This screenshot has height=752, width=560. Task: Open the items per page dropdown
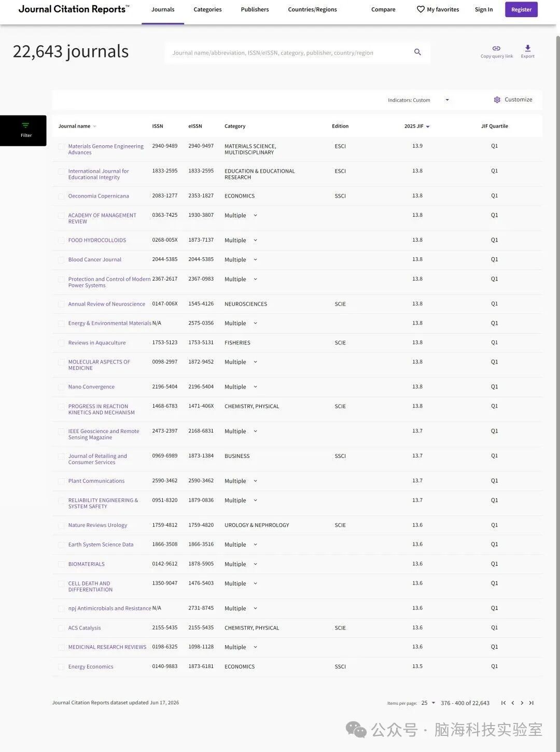pyautogui.click(x=428, y=703)
